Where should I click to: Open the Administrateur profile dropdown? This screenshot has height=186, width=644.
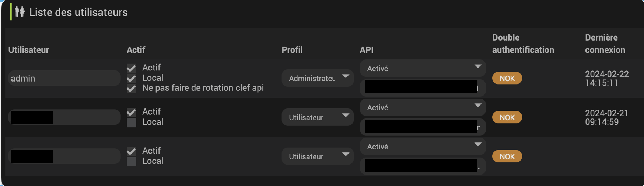[x=318, y=78]
